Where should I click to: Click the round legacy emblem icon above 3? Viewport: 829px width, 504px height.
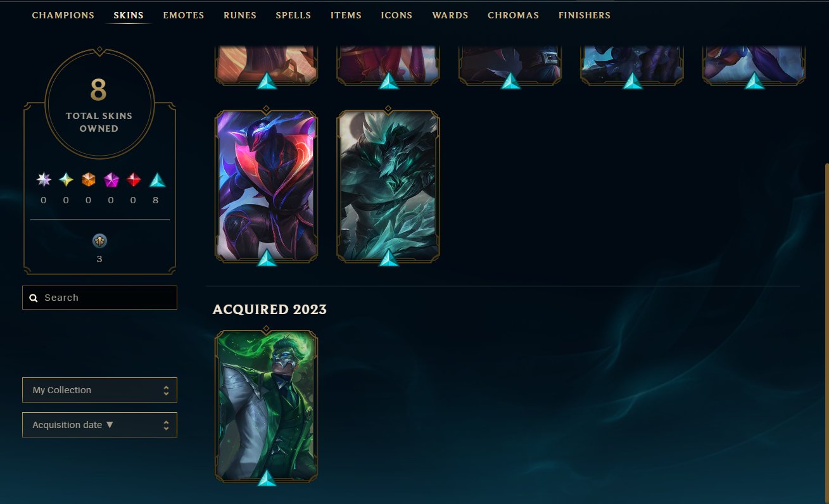coord(99,241)
